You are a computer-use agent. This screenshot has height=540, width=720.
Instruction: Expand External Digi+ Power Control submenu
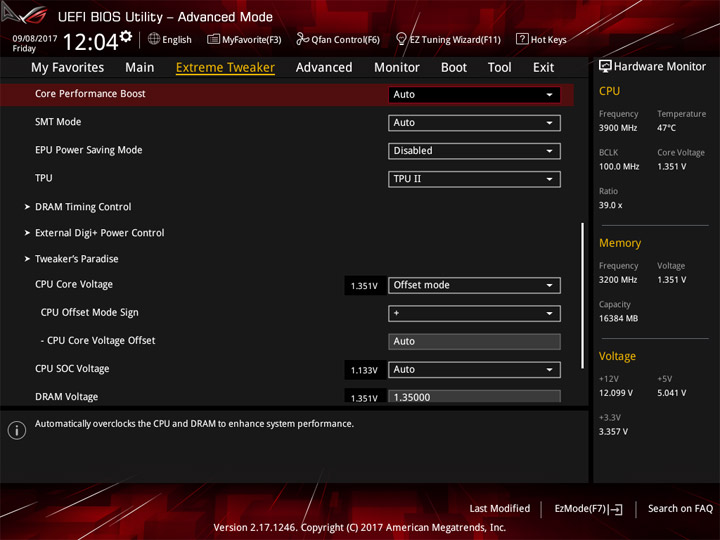click(x=100, y=233)
